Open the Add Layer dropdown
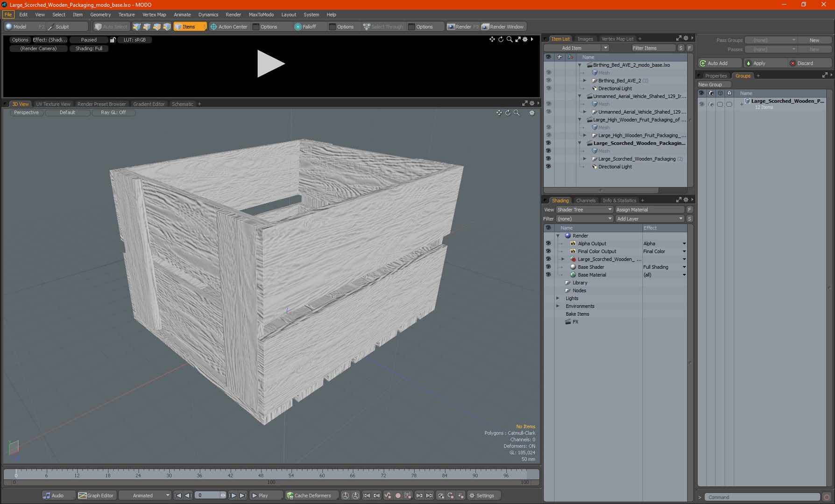Screen dimensions: 835x504 649,219
